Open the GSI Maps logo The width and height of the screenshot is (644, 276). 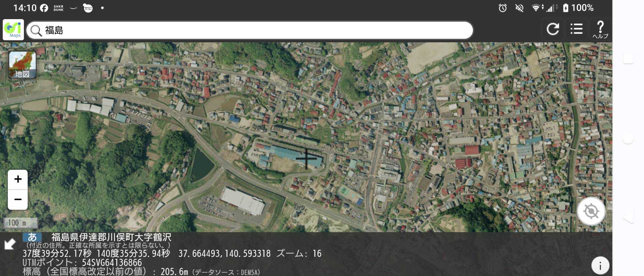[13, 30]
